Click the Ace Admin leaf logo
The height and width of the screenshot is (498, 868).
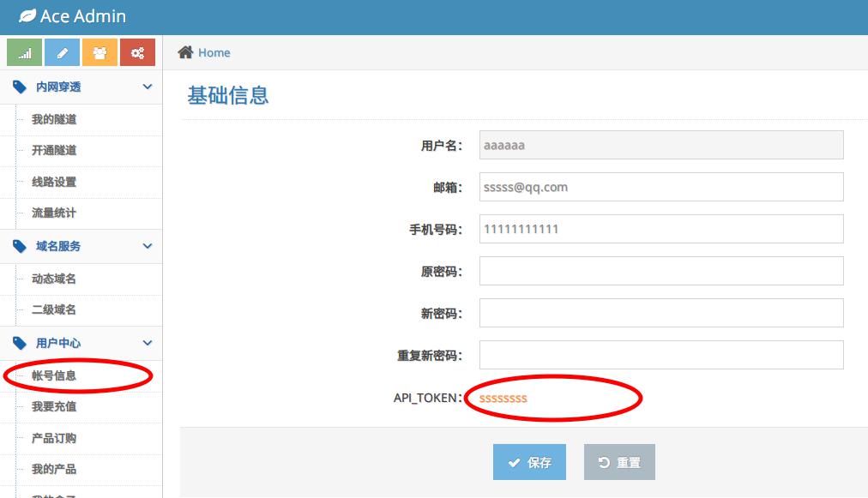coord(27,16)
